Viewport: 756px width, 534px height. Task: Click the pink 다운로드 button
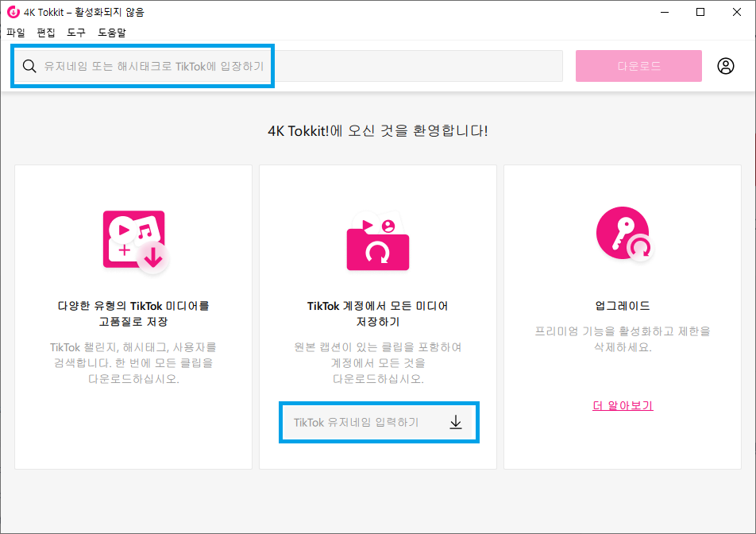[x=638, y=66]
